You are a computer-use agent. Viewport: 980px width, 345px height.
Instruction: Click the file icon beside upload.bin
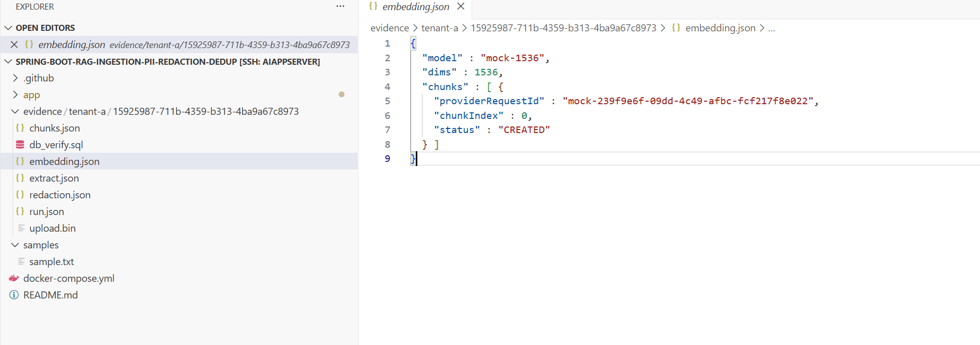(21, 228)
